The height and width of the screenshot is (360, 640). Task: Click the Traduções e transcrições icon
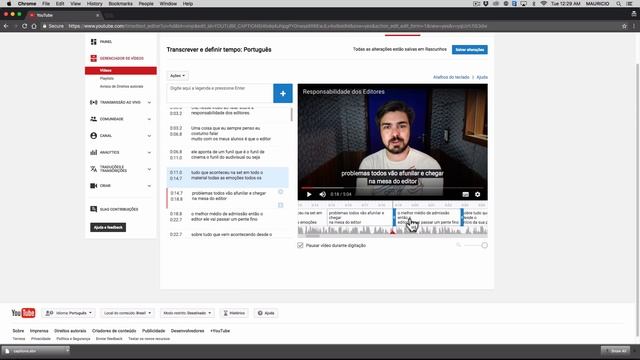(x=93, y=169)
